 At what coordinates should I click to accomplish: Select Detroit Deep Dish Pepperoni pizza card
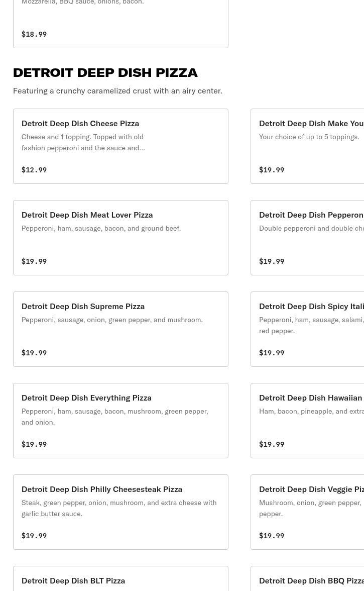tap(307, 237)
